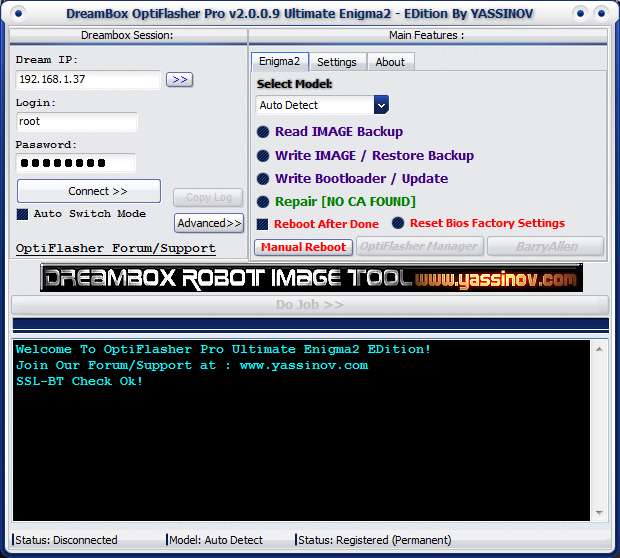
Task: Click the 'Welcome To OptiFlasher Pro' log line
Action: point(223,350)
